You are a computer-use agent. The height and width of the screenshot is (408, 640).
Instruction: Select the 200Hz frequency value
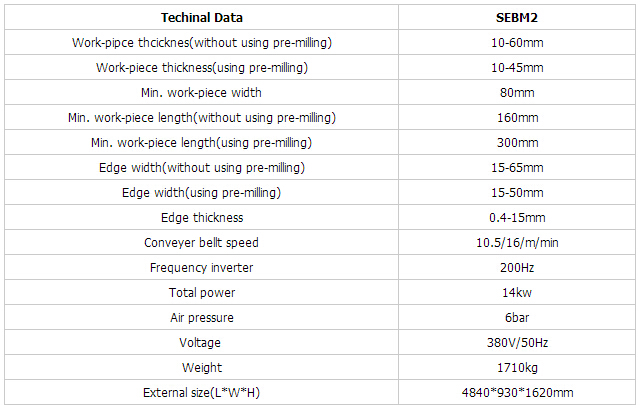(x=518, y=268)
